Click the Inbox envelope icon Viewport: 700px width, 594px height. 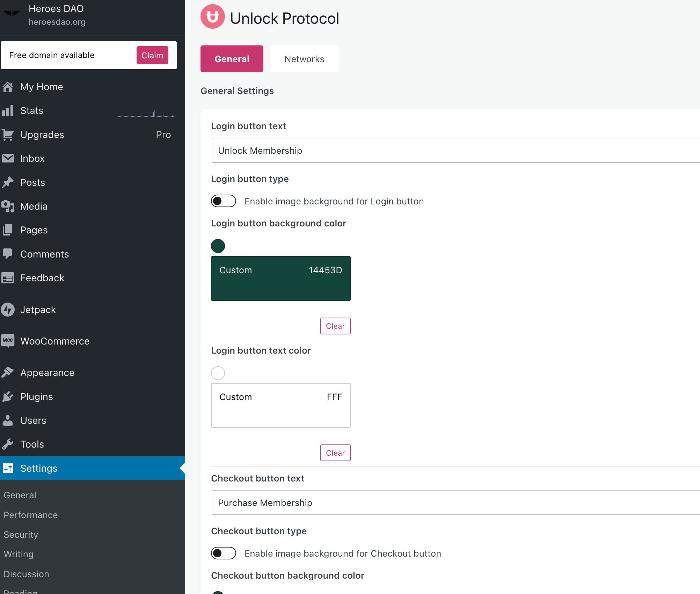click(8, 158)
